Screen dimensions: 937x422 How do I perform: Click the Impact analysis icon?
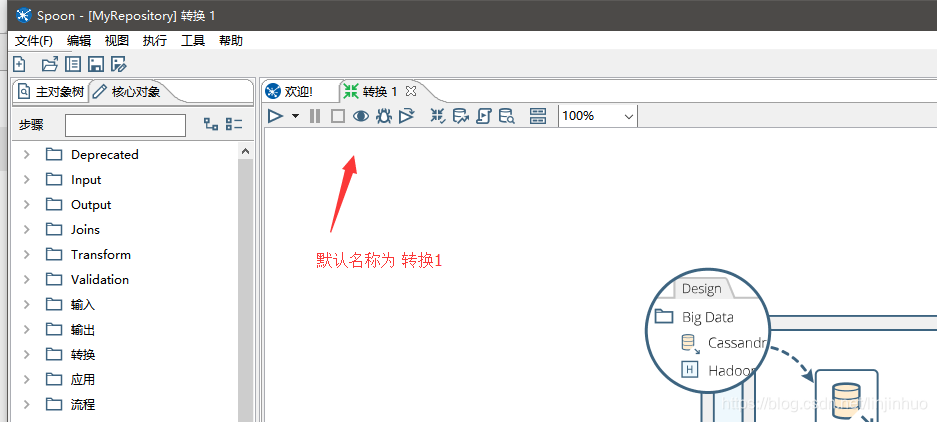[461, 116]
